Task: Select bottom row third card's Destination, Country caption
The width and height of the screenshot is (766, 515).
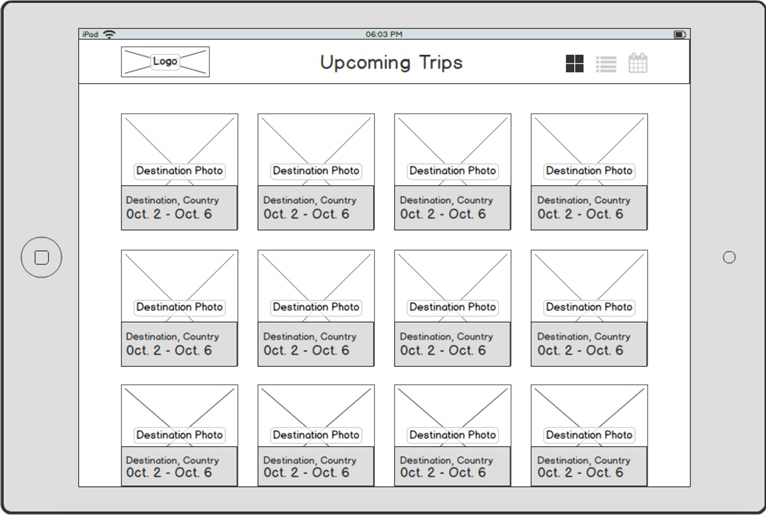Action: click(447, 460)
